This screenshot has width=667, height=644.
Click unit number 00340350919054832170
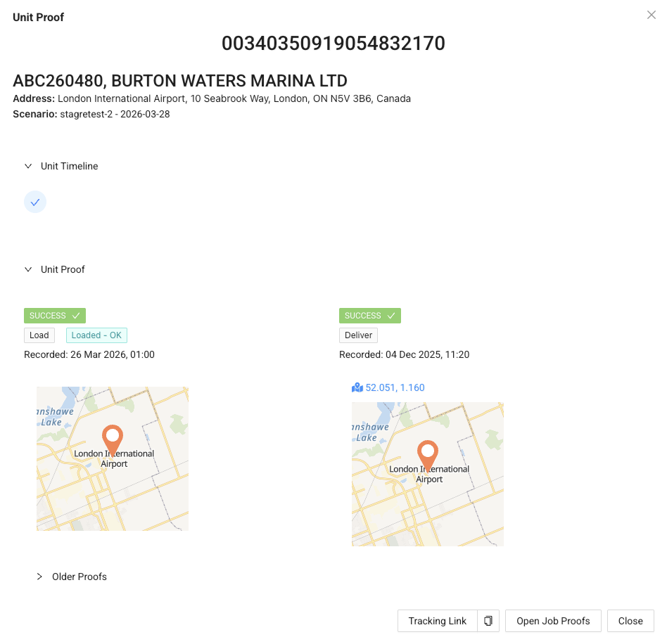333,44
